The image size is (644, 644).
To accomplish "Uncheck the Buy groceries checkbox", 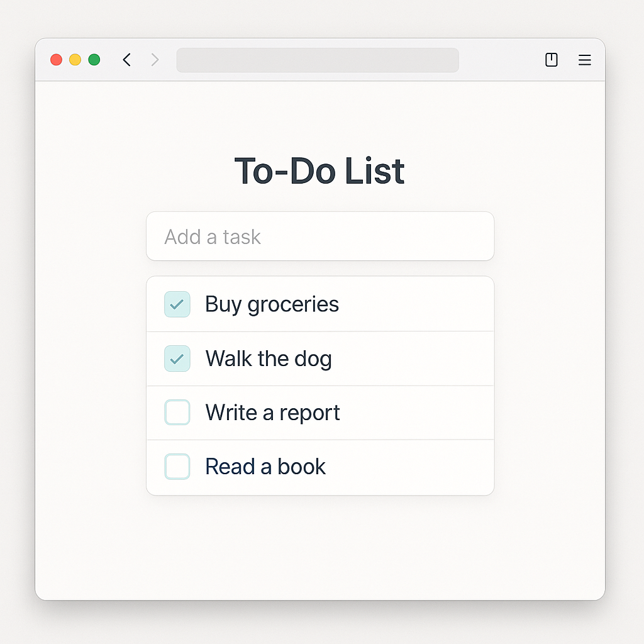I will pos(177,304).
